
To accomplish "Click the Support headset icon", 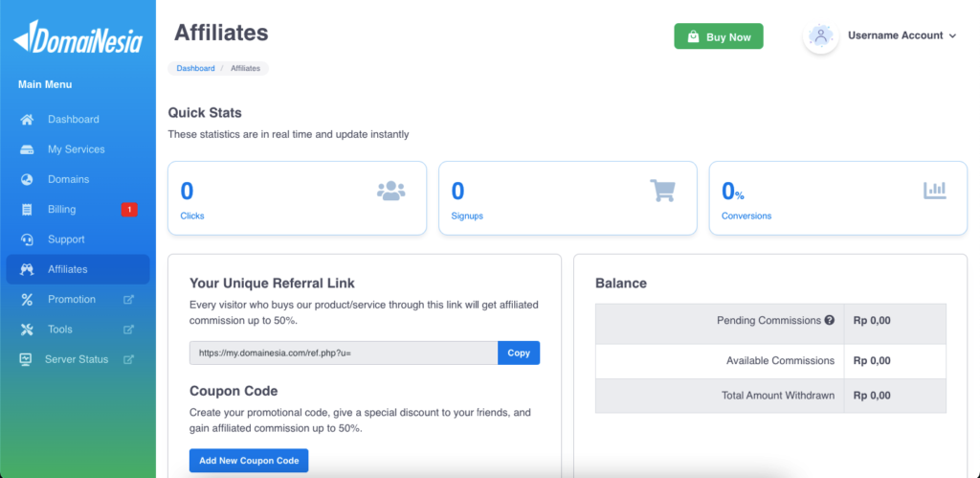I will pyautogui.click(x=26, y=239).
